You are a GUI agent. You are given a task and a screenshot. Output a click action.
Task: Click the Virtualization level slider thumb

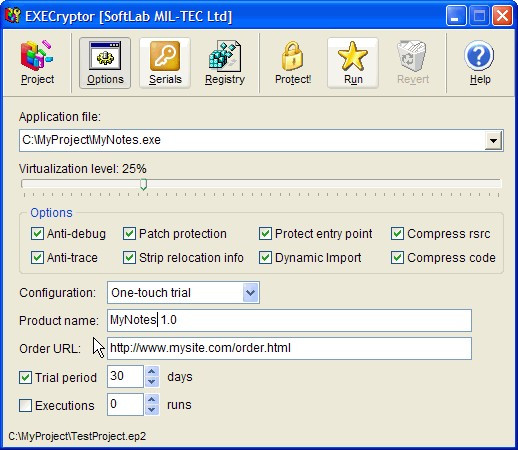click(144, 184)
